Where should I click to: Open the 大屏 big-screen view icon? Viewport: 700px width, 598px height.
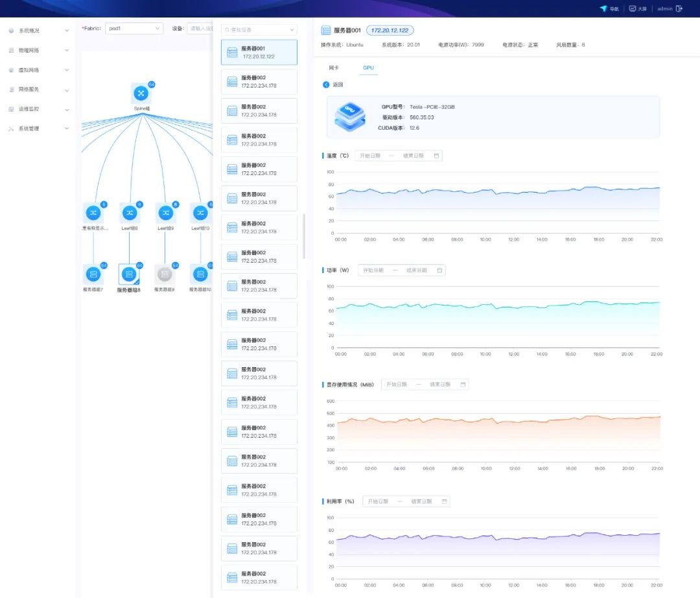point(632,9)
